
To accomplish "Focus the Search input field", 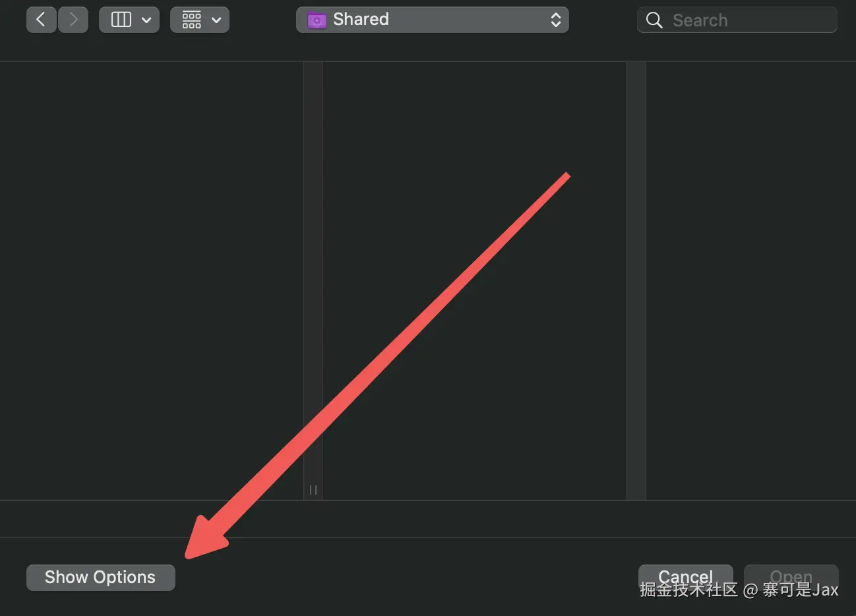I will (737, 20).
